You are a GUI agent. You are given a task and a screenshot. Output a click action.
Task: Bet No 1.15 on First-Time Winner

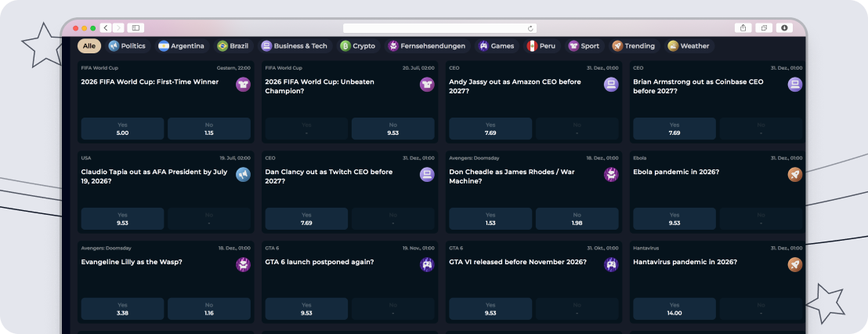click(208, 129)
